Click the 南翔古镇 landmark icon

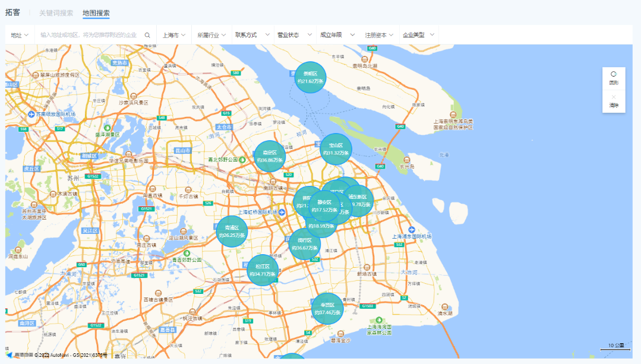coord(273,182)
